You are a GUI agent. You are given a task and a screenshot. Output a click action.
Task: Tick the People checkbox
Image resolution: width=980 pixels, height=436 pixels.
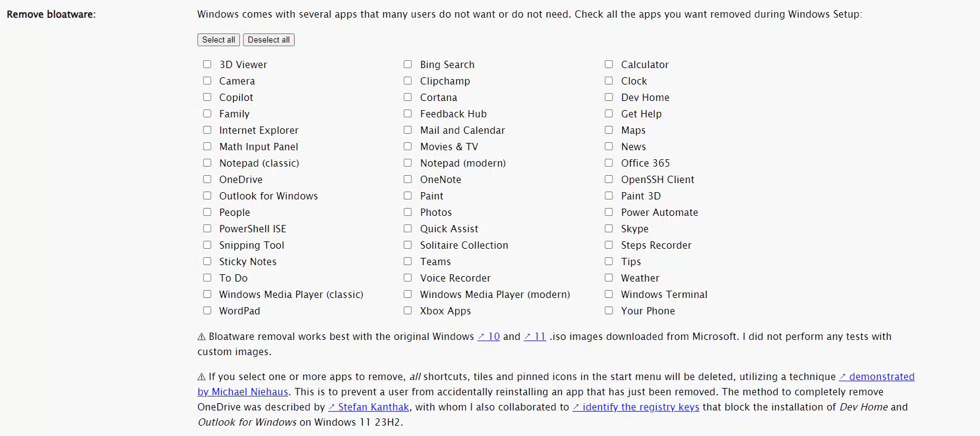(207, 212)
